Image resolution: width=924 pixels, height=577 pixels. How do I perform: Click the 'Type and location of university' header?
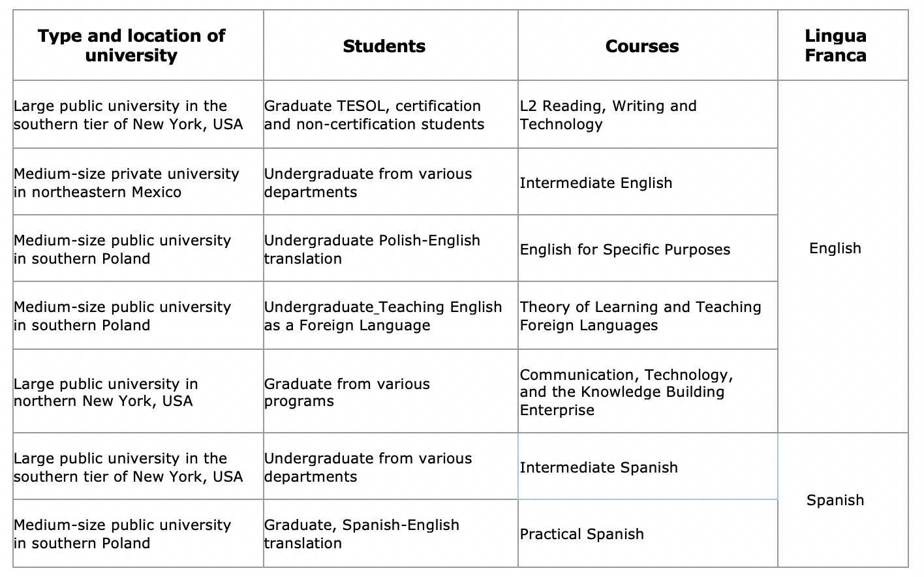pos(131,46)
